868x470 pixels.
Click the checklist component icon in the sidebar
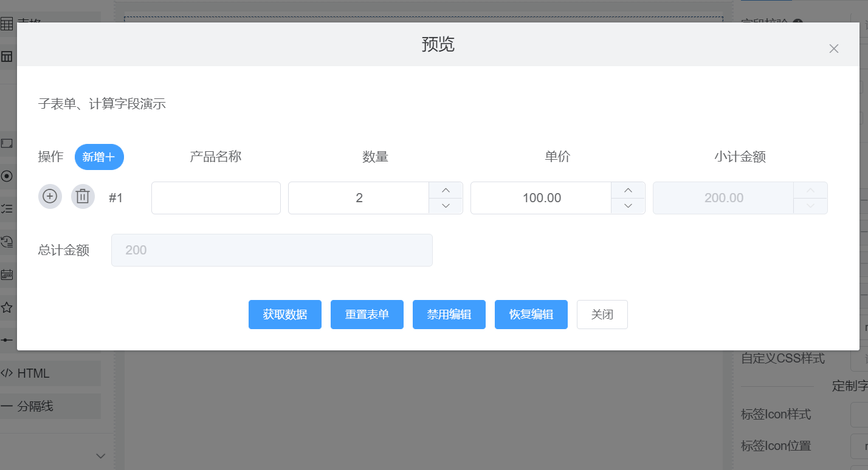point(7,208)
